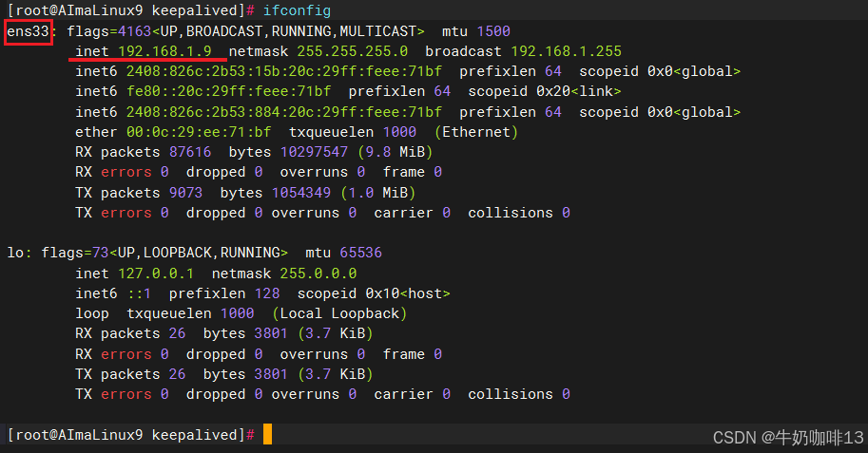Click the collisions label in the ens33 section

coord(511,213)
